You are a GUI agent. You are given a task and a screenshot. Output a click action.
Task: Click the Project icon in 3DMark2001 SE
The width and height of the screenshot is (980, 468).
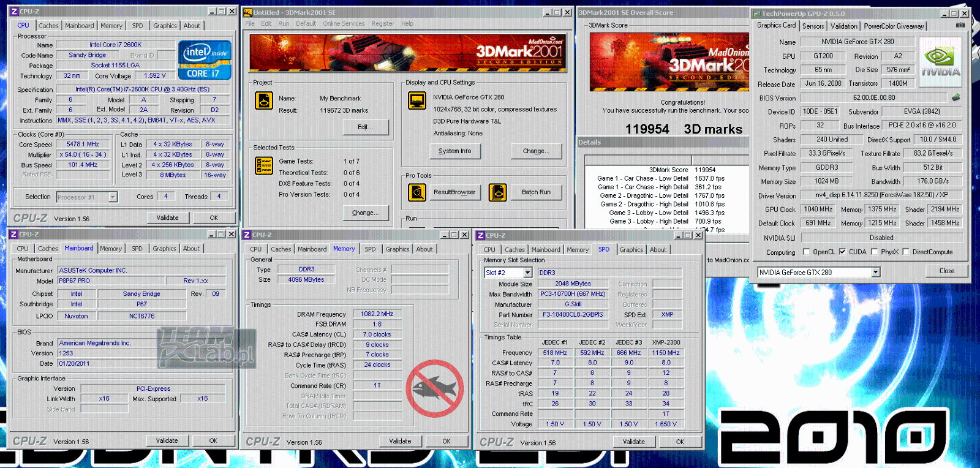(263, 100)
